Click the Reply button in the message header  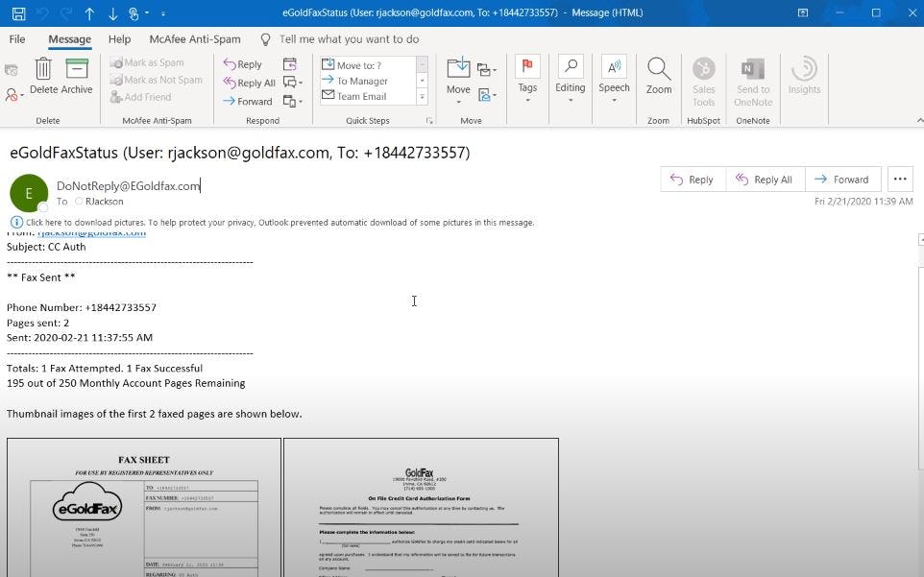pos(693,180)
